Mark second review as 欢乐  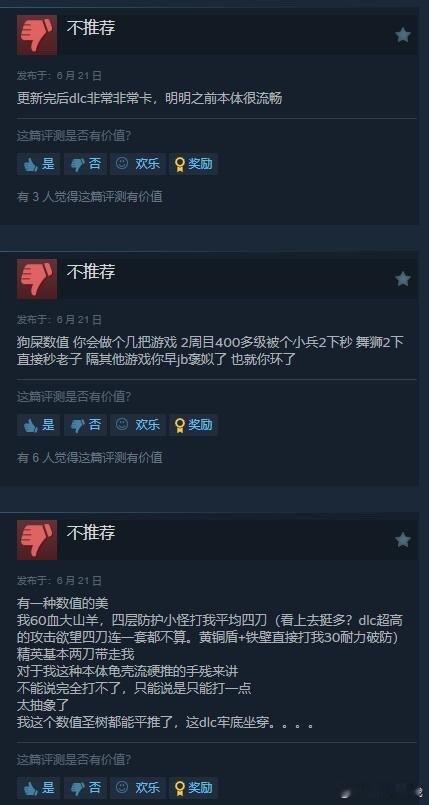tap(138, 425)
